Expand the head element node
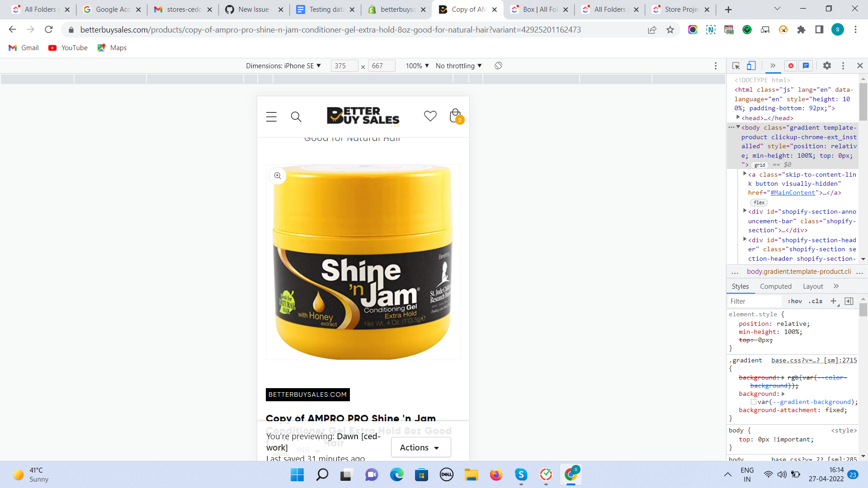The image size is (868, 488). click(x=738, y=117)
